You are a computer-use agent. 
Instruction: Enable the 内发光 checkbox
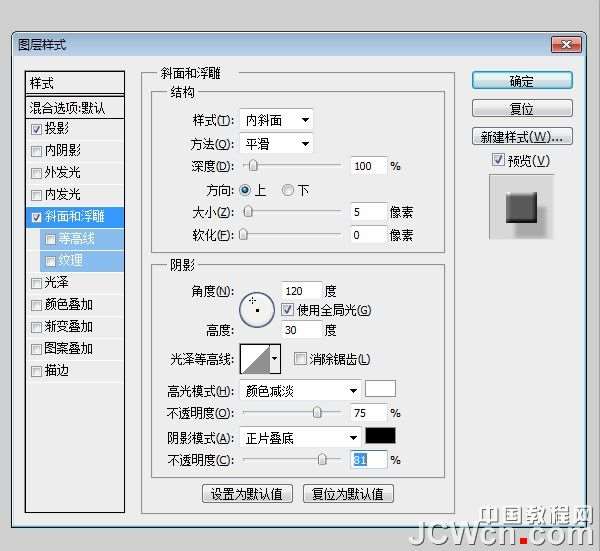tap(36, 196)
